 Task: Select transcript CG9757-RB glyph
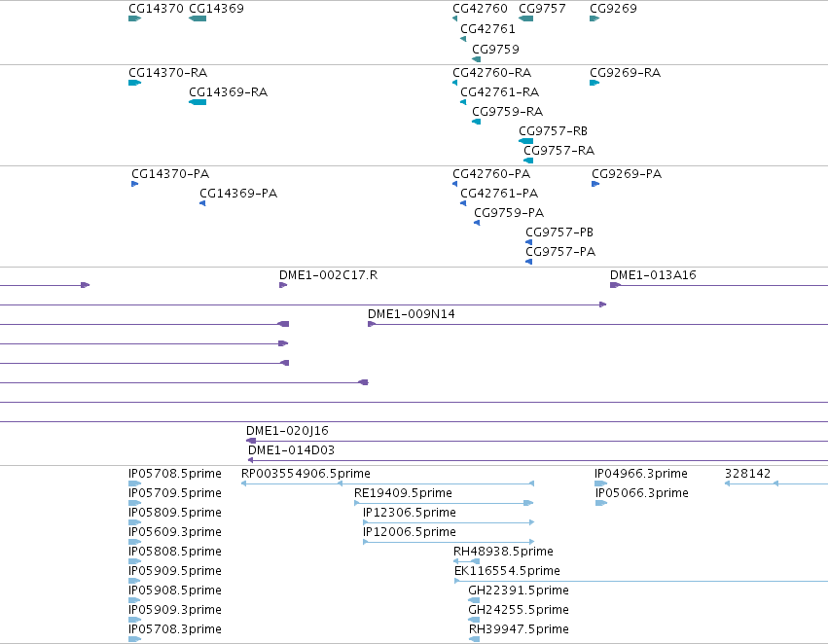(x=526, y=141)
